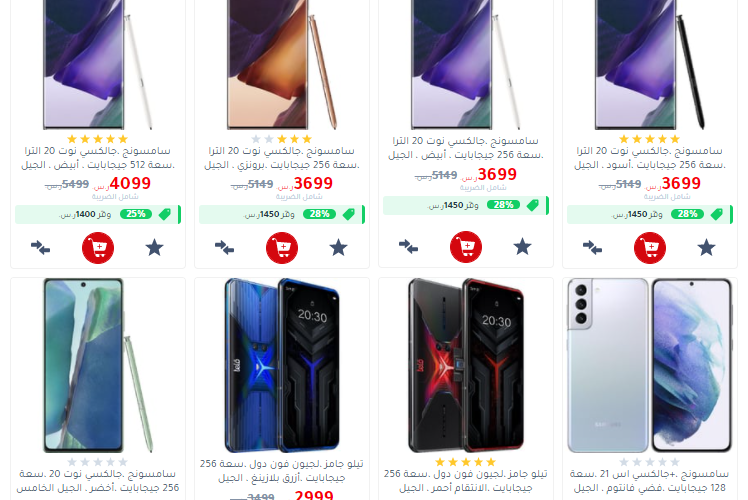The width and height of the screenshot is (748, 500).
Task: Favorite the bronze Note 20 Ultra
Action: click(x=338, y=248)
